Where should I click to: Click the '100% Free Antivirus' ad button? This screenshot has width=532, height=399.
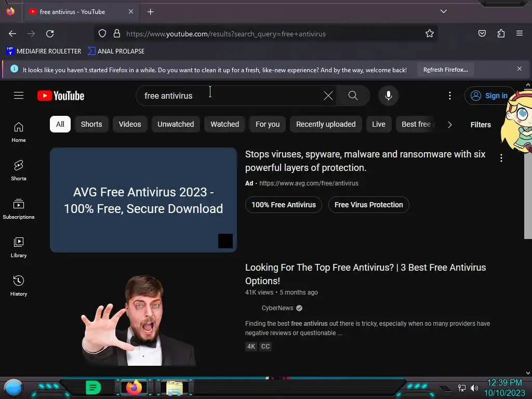tap(284, 205)
